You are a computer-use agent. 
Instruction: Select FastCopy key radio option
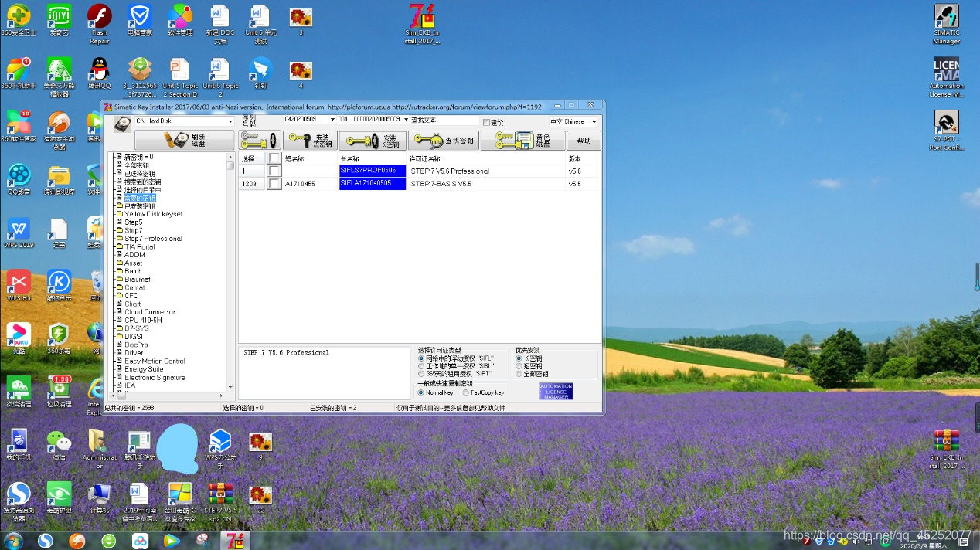pos(465,392)
